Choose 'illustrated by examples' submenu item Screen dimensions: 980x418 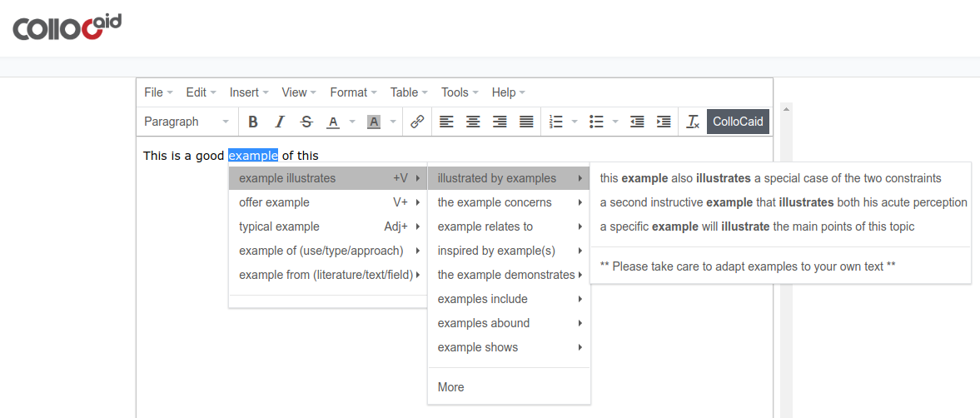pos(509,178)
